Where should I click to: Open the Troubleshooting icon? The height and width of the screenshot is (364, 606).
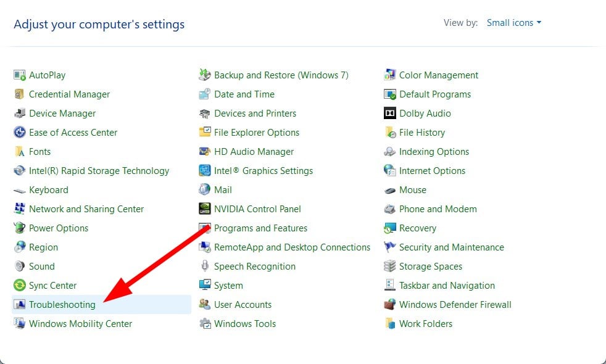[19, 305]
